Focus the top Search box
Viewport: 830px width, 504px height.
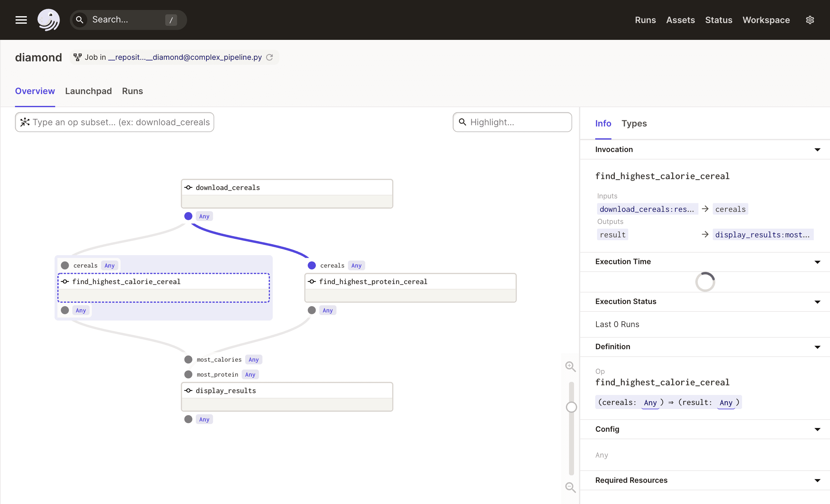pyautogui.click(x=128, y=20)
